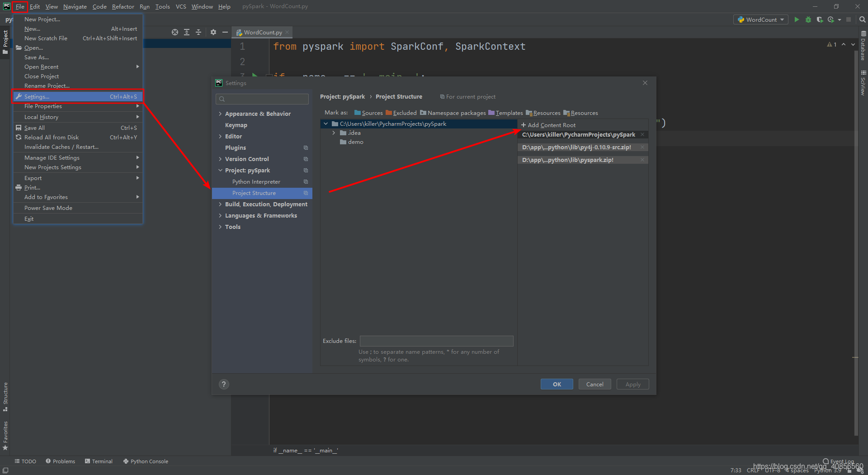Viewport: 868px width, 475px height.
Task: Remove the pySpark content root entry
Action: pos(642,134)
